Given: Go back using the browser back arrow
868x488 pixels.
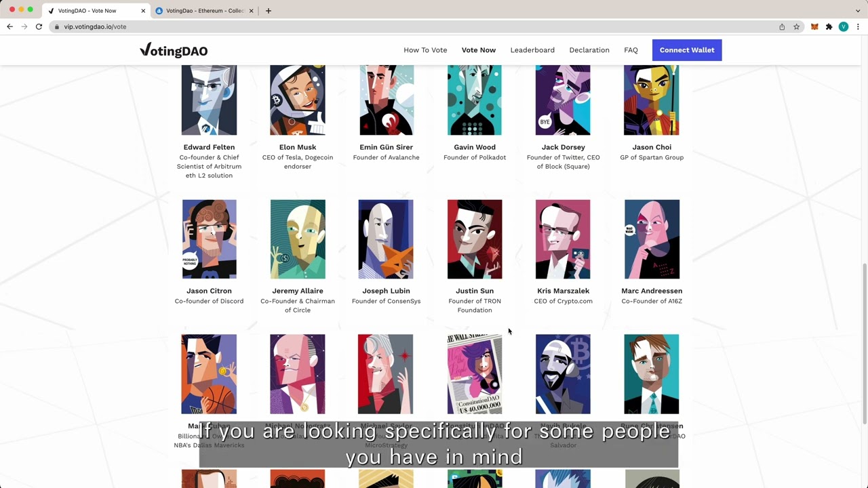Looking at the screenshot, I should [9, 26].
